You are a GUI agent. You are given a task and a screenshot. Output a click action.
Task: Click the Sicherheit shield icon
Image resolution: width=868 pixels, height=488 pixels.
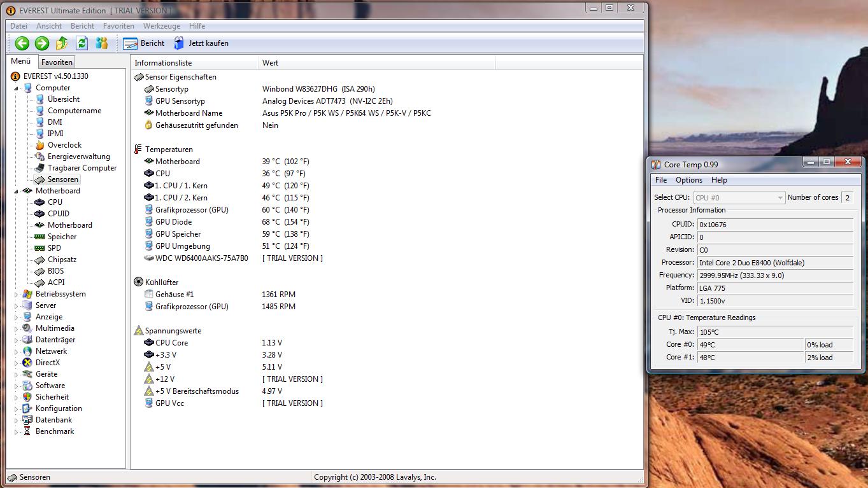[27, 397]
